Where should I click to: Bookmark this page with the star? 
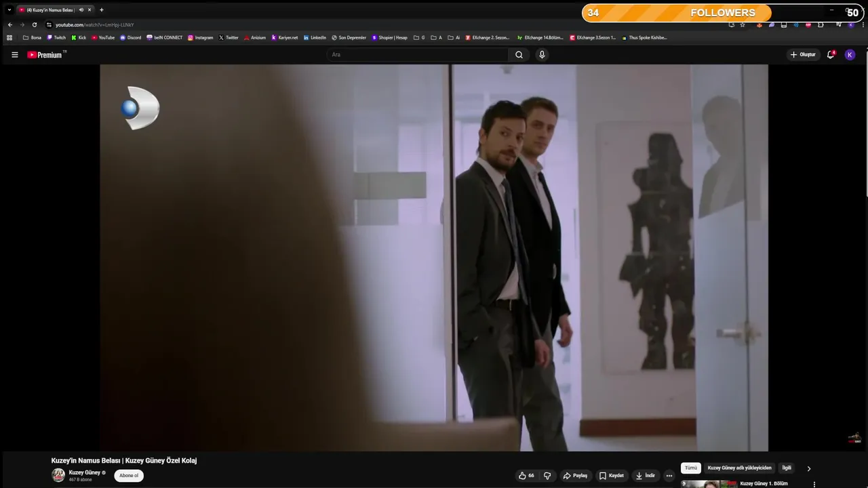[x=743, y=24]
